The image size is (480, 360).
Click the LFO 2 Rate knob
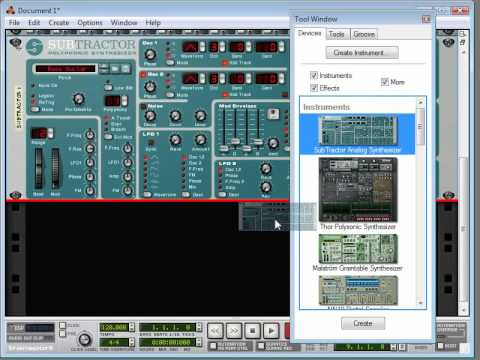266,169
